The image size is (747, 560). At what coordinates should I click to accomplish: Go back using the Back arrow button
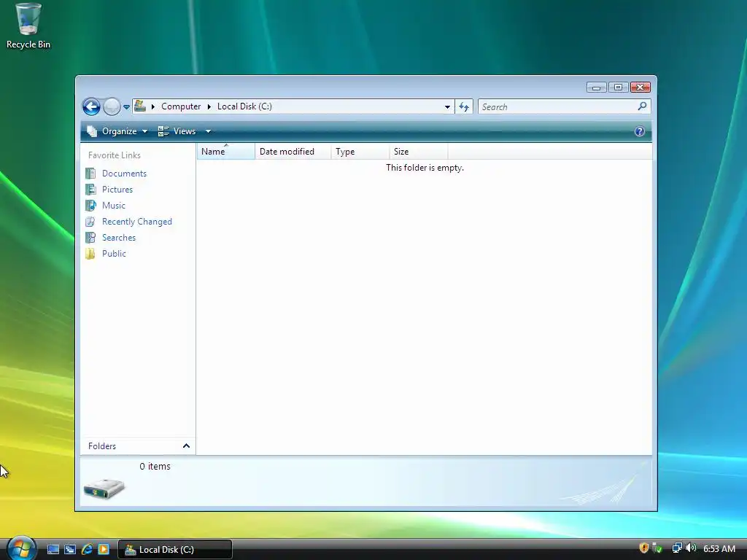click(x=91, y=106)
